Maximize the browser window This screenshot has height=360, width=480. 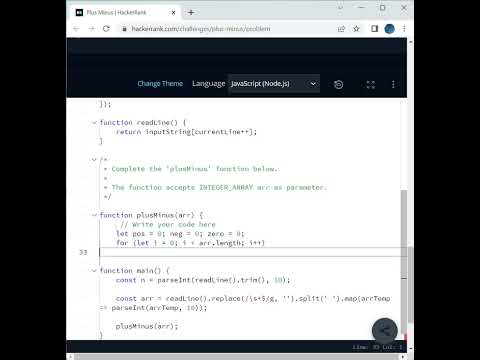pyautogui.click(x=383, y=7)
